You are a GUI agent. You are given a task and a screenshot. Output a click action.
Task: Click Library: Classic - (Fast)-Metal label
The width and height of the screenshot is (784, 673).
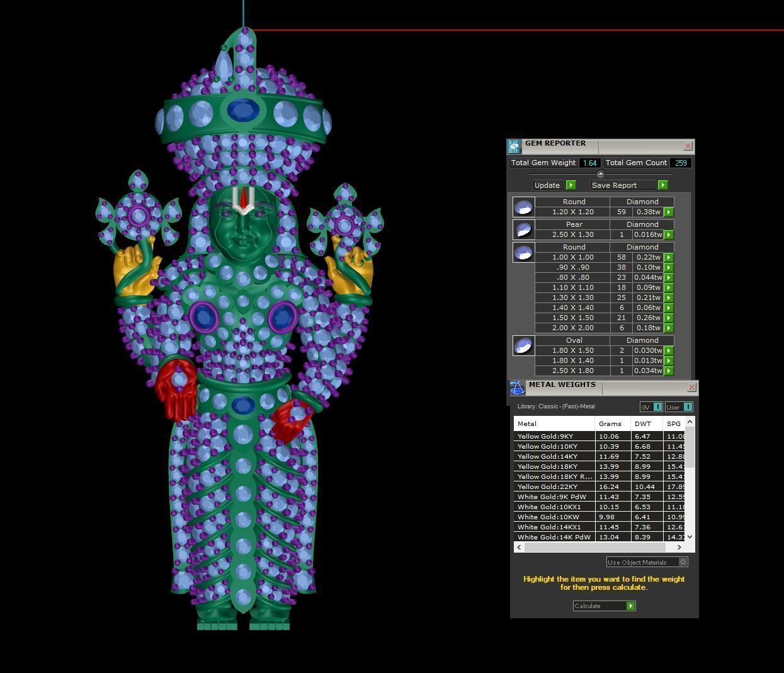point(556,406)
